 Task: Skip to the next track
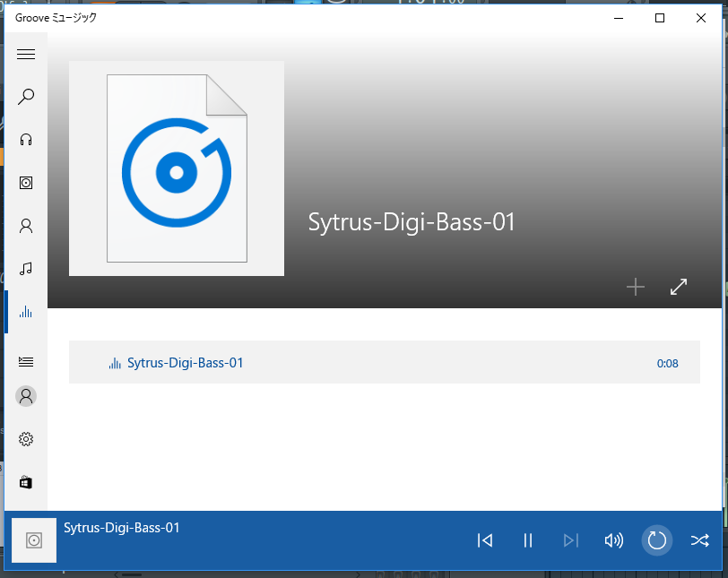pyautogui.click(x=570, y=540)
